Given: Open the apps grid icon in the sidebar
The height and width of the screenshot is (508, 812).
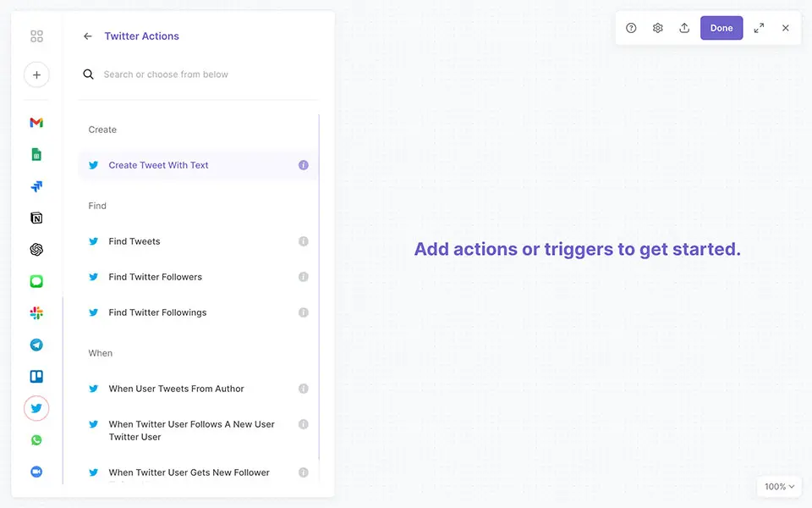Looking at the screenshot, I should click(x=36, y=36).
